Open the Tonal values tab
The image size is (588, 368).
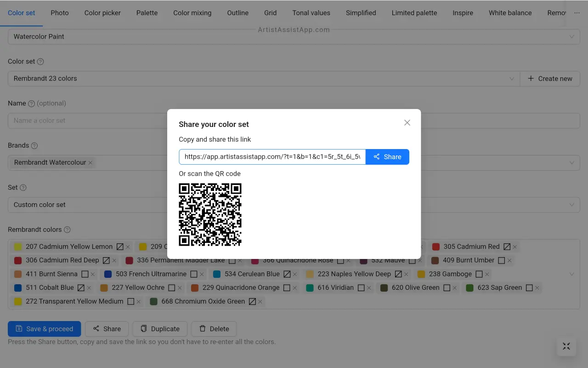tap(311, 13)
